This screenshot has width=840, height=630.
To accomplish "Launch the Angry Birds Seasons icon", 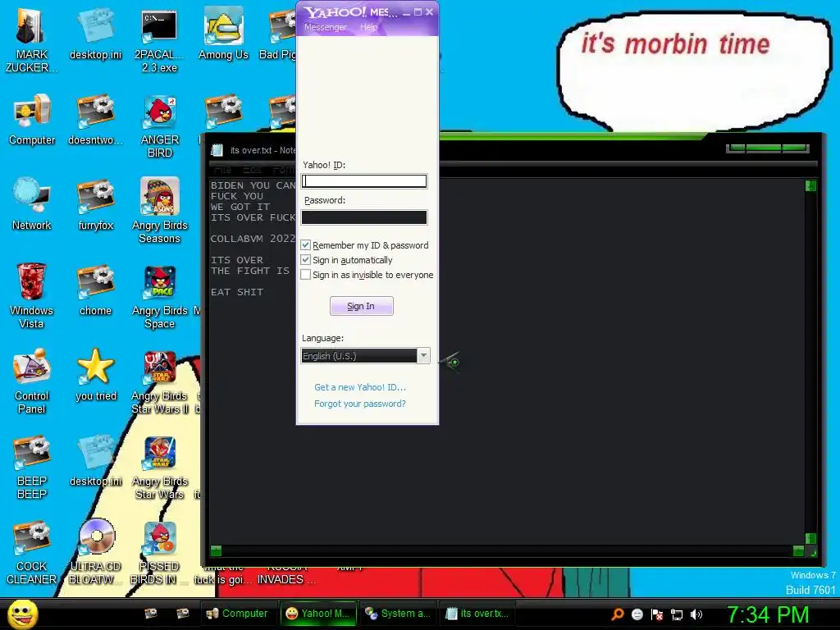I will coord(160,212).
